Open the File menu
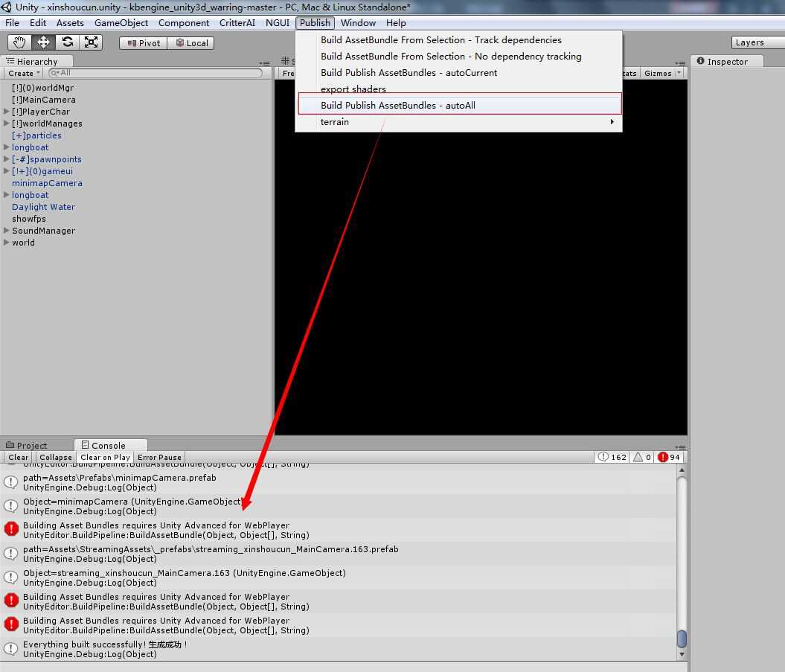785x672 pixels. 12,23
